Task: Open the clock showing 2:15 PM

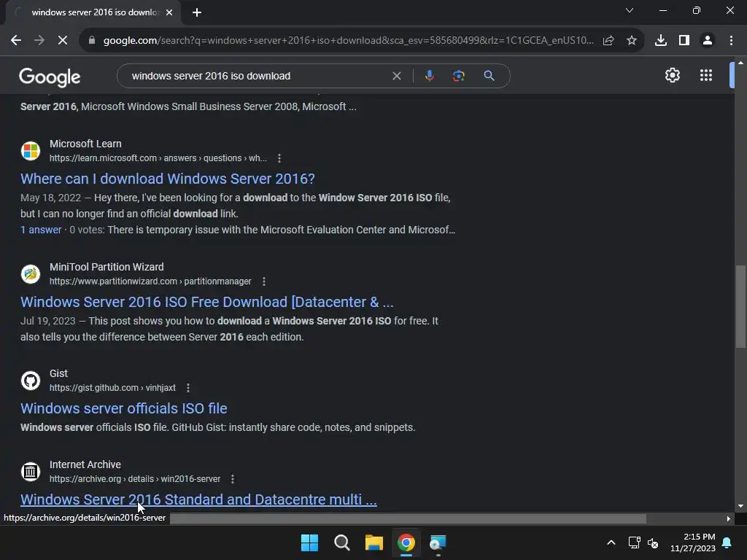Action: 693,542
